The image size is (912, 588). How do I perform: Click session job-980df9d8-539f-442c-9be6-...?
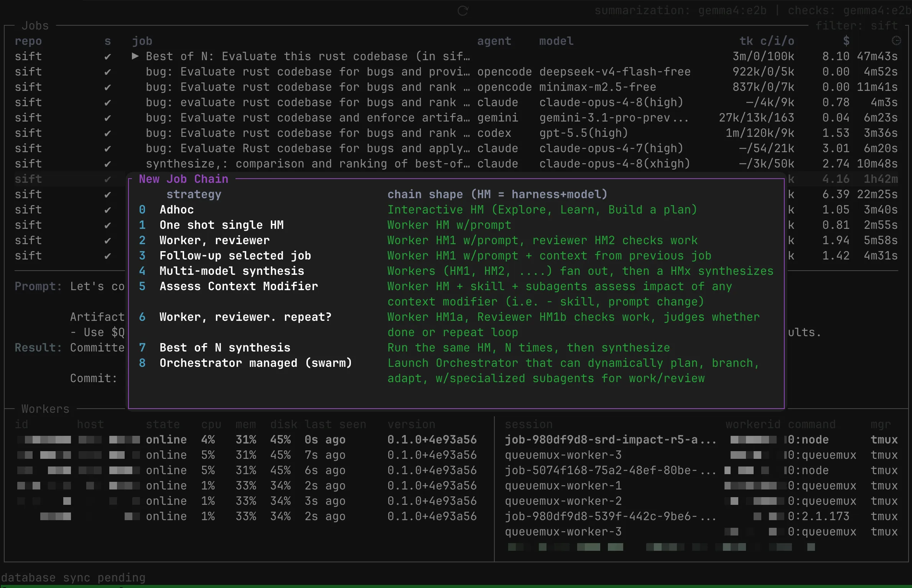coord(611,516)
